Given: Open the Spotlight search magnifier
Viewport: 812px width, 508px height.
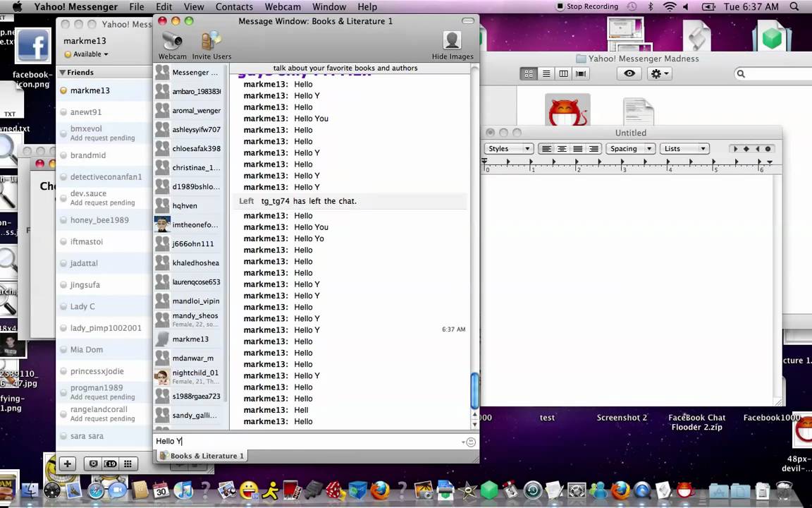Looking at the screenshot, I should (x=794, y=7).
